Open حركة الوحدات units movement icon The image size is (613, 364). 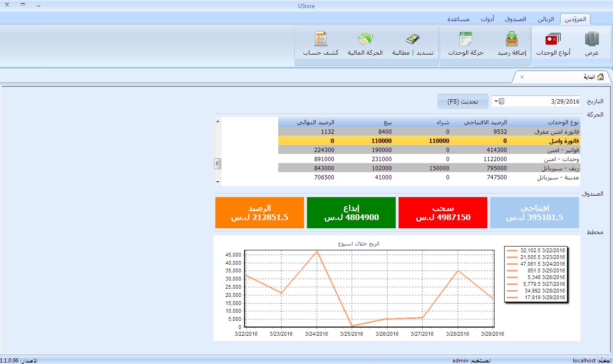pos(465,44)
